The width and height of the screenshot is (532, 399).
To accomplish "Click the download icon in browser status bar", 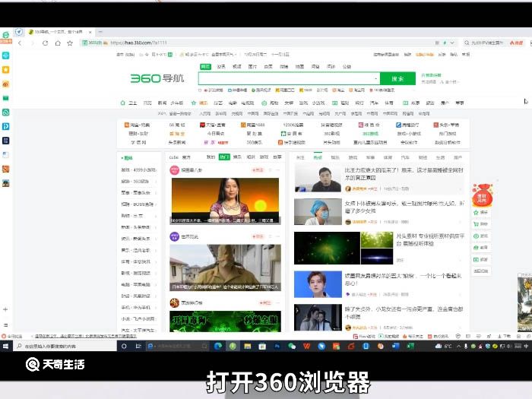I will pos(499,336).
